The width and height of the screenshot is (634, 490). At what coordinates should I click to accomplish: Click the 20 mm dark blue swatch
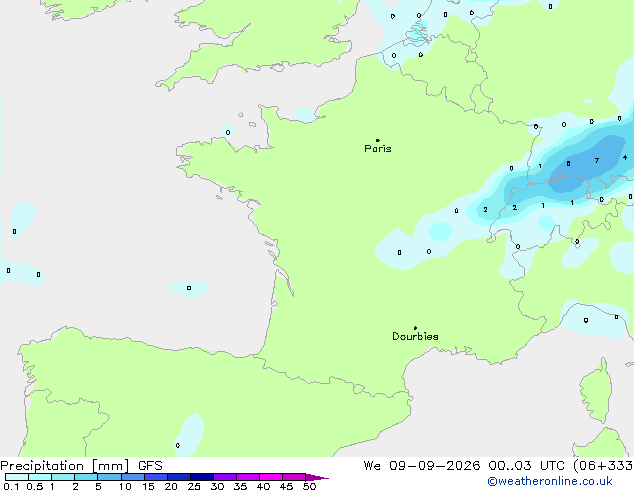(x=179, y=477)
